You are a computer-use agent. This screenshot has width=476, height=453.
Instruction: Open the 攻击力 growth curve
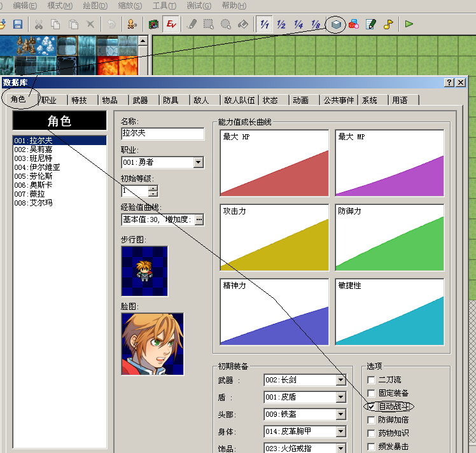274,237
